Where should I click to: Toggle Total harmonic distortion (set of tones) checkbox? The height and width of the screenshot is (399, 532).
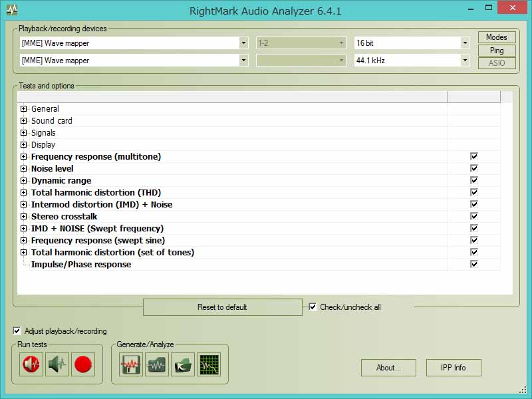point(474,252)
